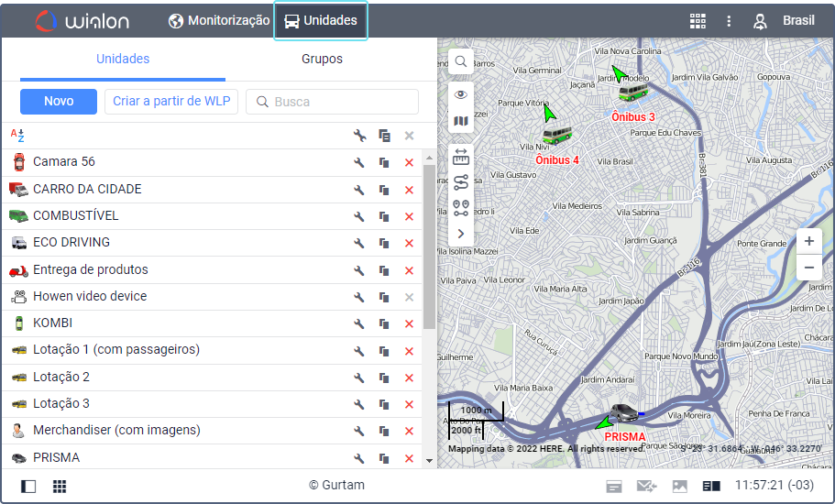This screenshot has height=504, width=835.
Task: Expand the map tools chevron
Action: click(x=461, y=234)
